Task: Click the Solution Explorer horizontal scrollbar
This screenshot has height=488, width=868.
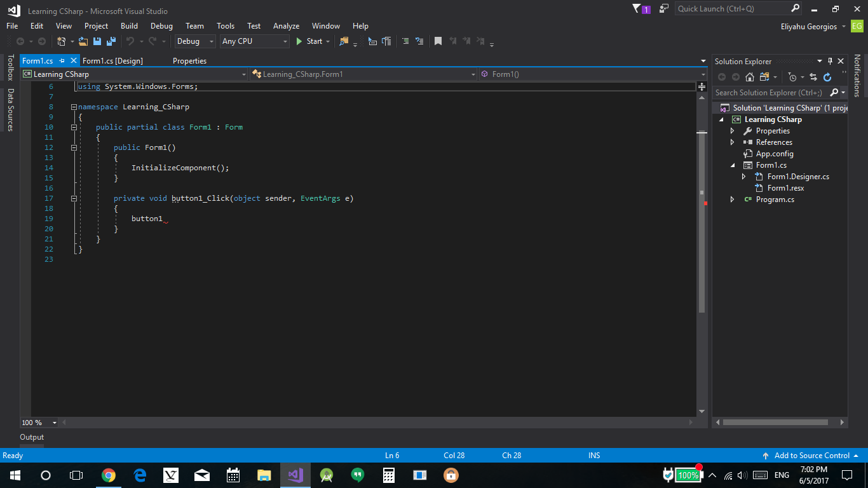Action: 775,422
